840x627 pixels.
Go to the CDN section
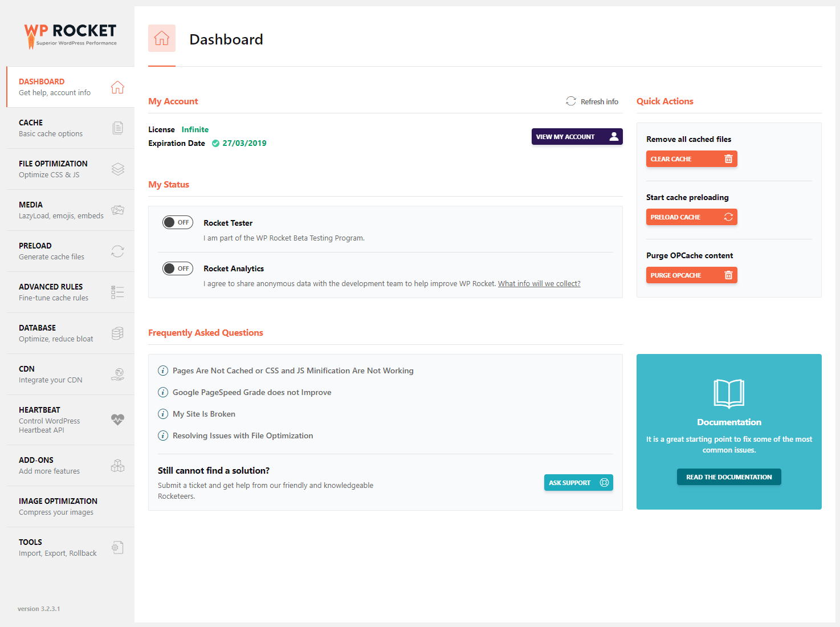coord(71,374)
